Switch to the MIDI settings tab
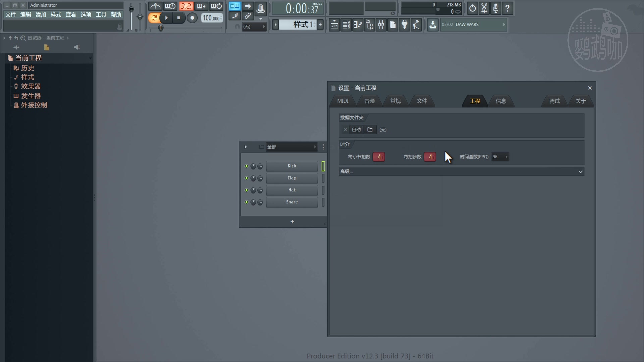This screenshot has height=362, width=644. click(343, 101)
